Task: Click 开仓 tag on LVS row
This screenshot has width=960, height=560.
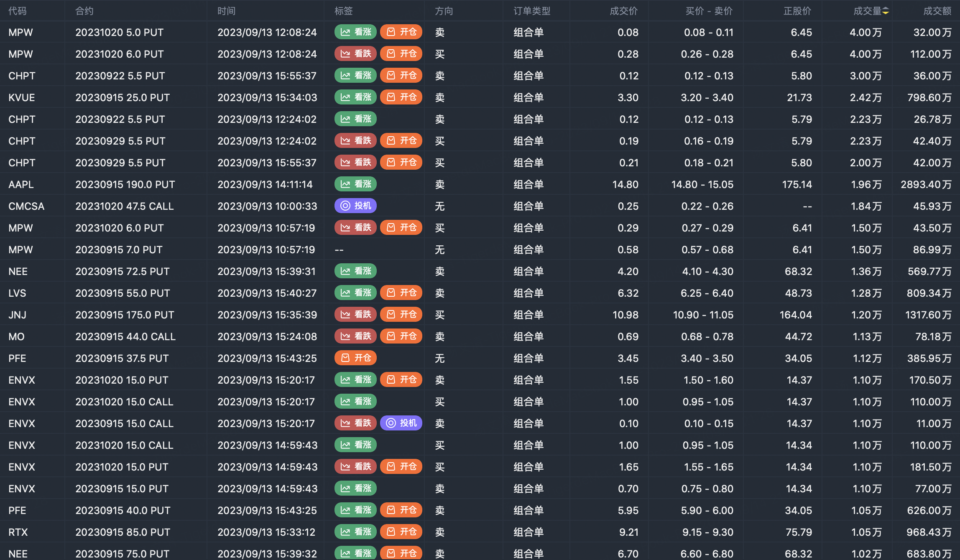Action: [x=401, y=293]
